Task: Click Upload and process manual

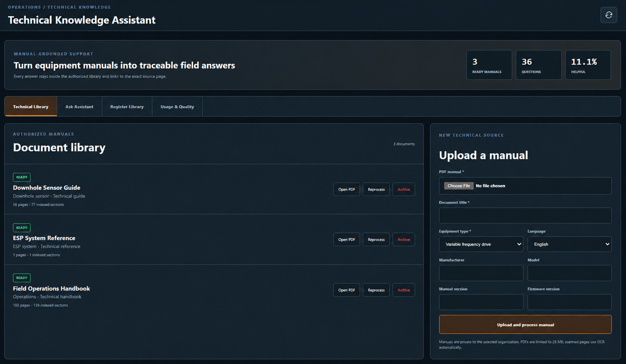Action: click(x=525, y=324)
